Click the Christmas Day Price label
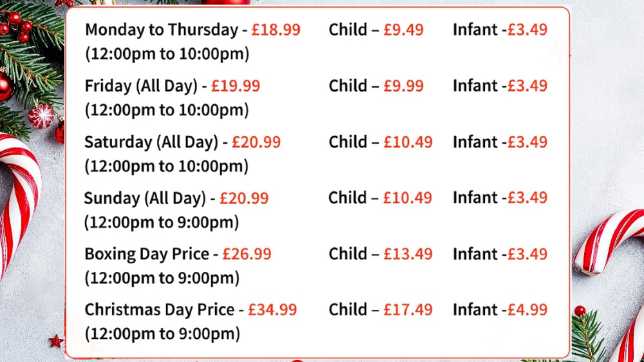This screenshot has width=644, height=362. (159, 310)
